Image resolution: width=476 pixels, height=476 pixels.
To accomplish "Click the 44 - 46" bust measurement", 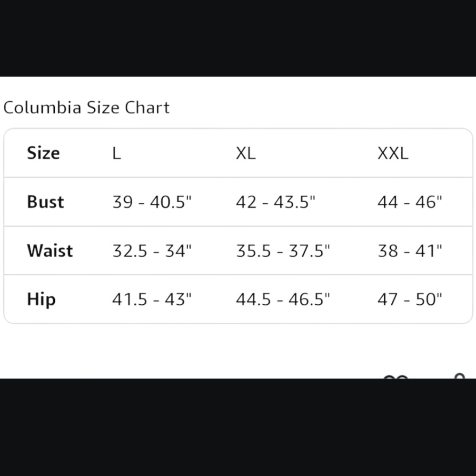I will coord(410,202).
